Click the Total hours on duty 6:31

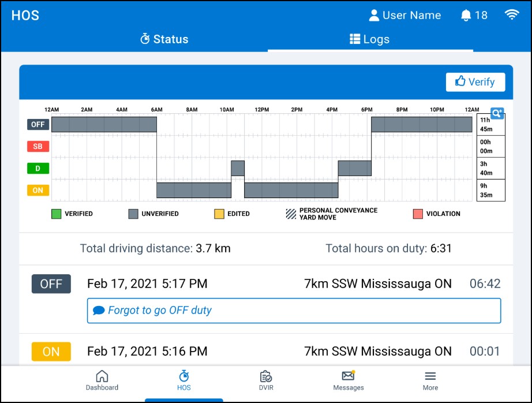tap(388, 248)
